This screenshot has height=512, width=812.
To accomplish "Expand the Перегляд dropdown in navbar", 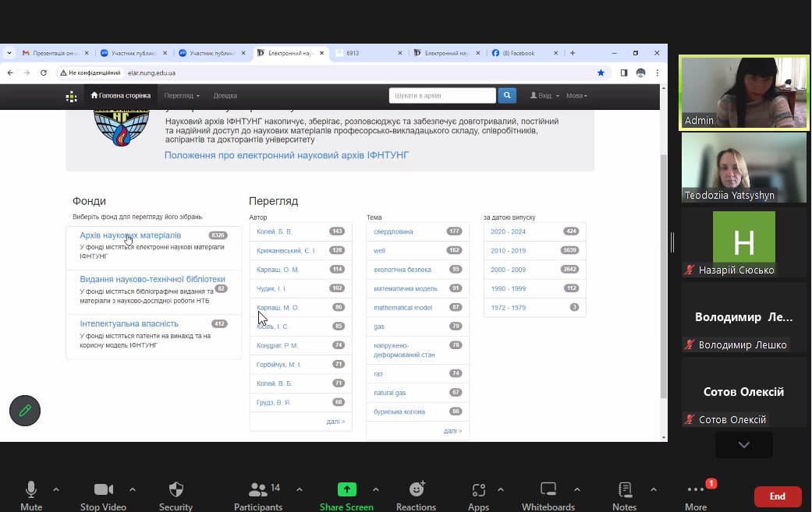I will [x=182, y=96].
